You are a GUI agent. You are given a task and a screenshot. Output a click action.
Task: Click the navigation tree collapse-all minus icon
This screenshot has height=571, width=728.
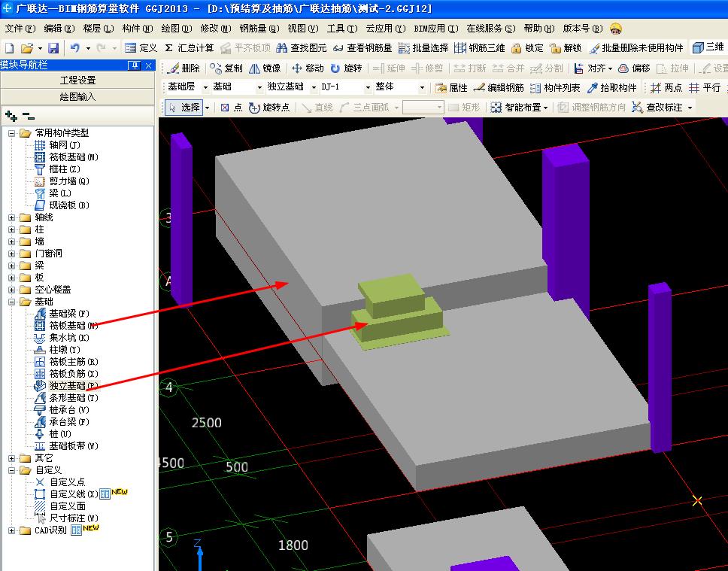click(x=29, y=116)
